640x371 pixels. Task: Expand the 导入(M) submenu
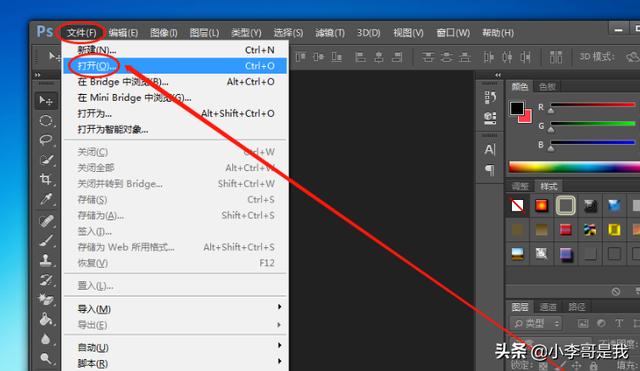point(176,309)
